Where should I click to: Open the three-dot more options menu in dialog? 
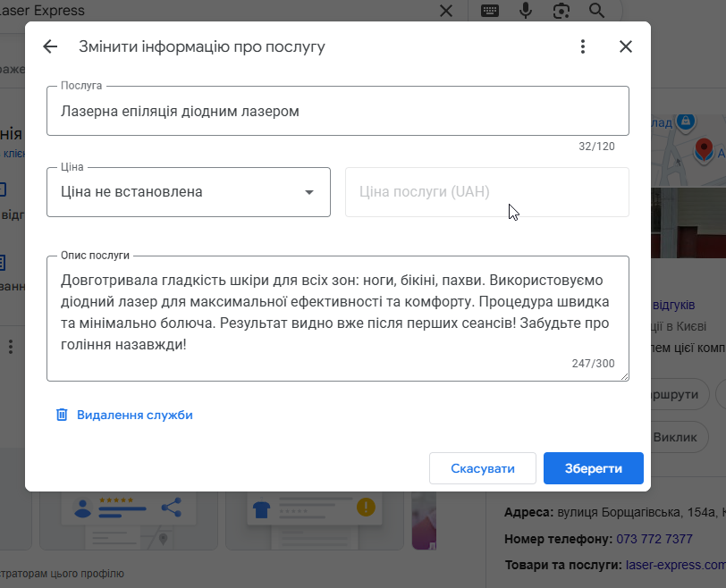(x=583, y=46)
